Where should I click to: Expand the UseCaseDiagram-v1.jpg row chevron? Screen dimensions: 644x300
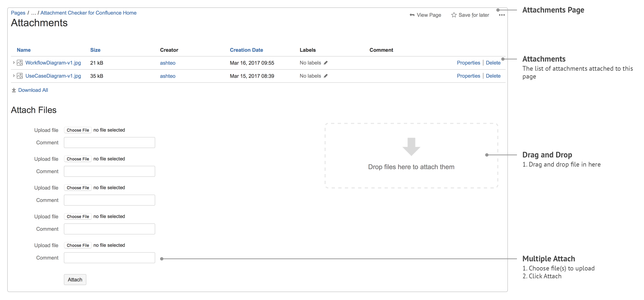(x=14, y=76)
